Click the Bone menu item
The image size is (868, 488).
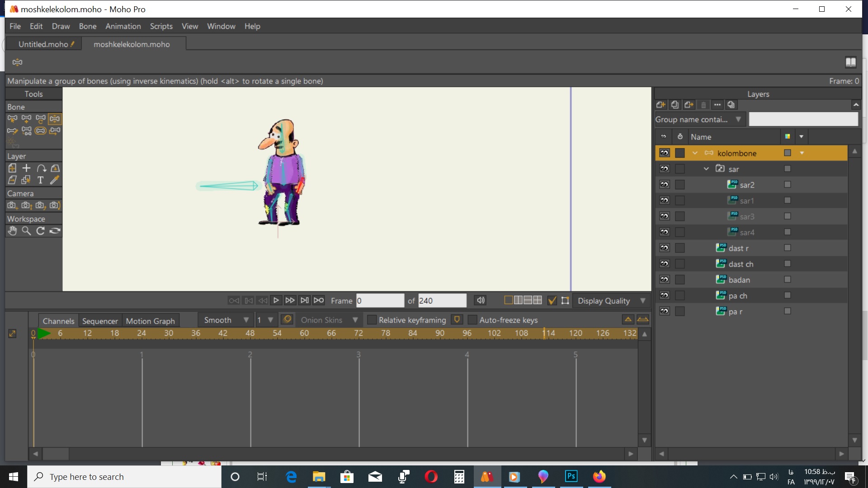click(x=88, y=26)
